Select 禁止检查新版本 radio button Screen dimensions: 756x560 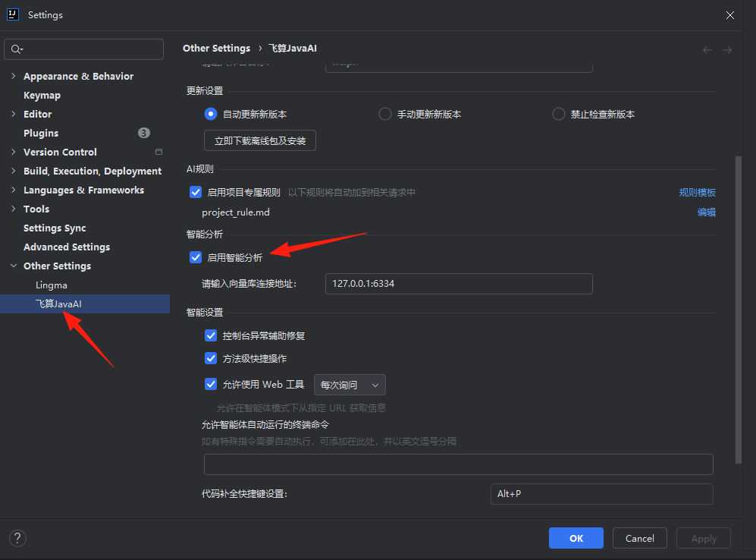[558, 115]
